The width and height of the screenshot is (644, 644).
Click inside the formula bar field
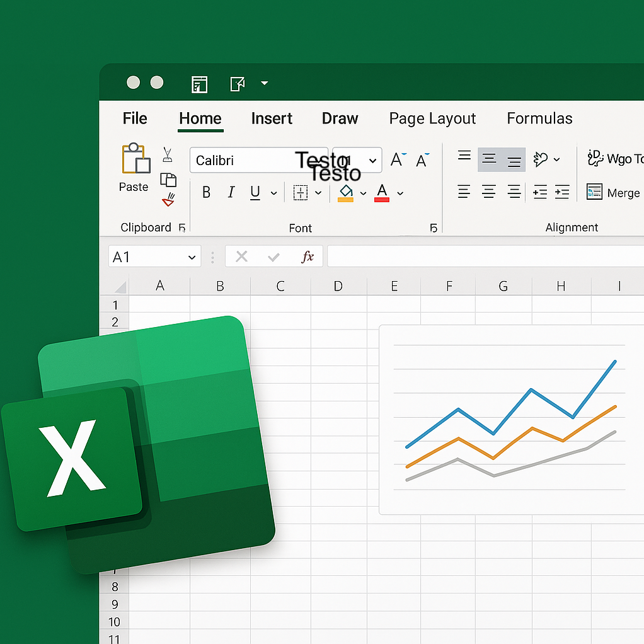point(479,256)
